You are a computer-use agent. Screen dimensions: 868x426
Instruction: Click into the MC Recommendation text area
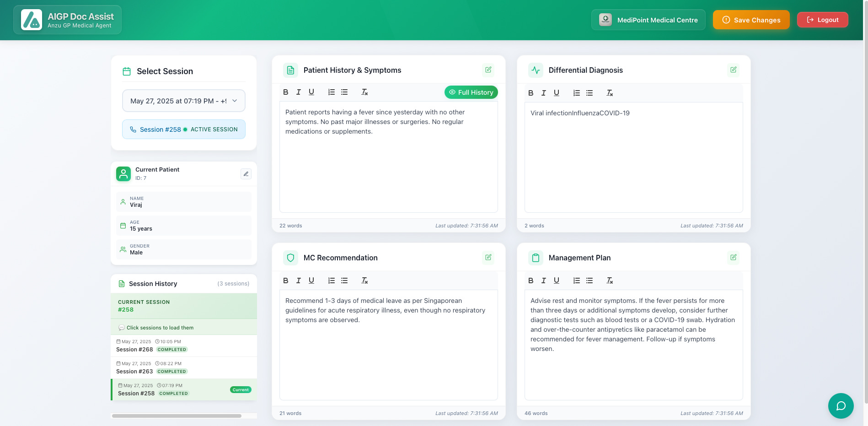tap(389, 345)
